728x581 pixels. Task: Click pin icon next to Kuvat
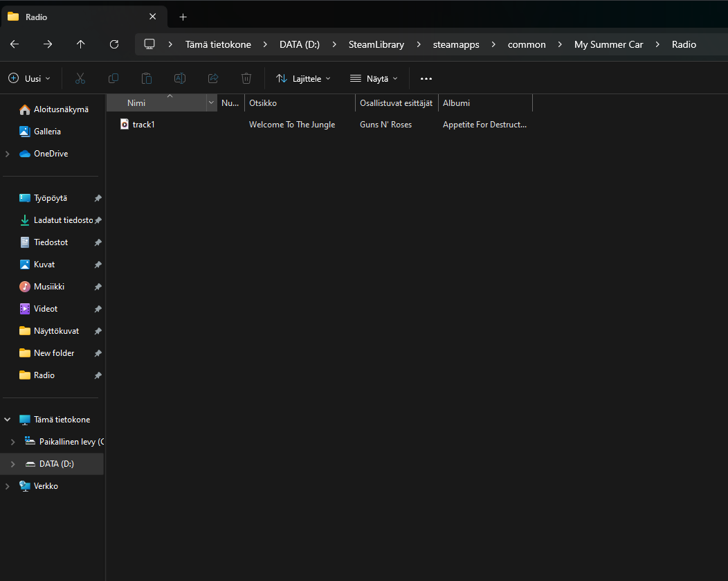pos(98,265)
